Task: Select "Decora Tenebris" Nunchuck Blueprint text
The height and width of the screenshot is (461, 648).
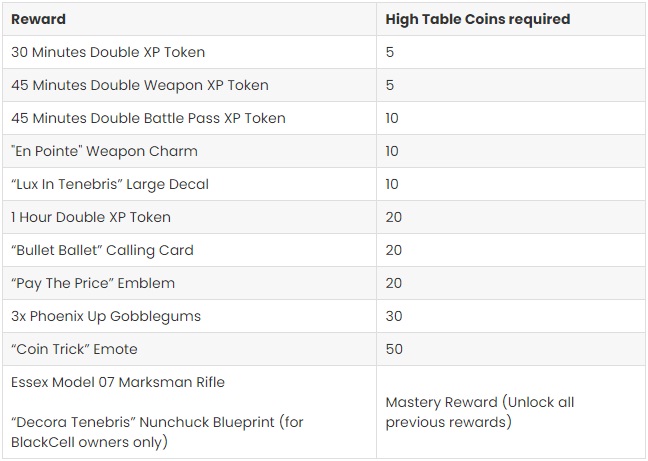Action: [x=157, y=432]
